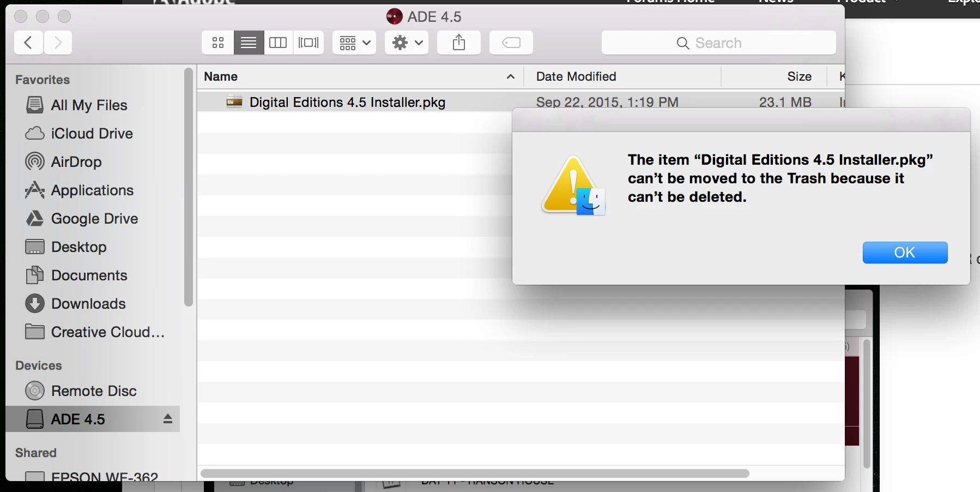Click the 23.1 MB size cell
Image resolution: width=980 pixels, height=492 pixels.
(x=785, y=102)
